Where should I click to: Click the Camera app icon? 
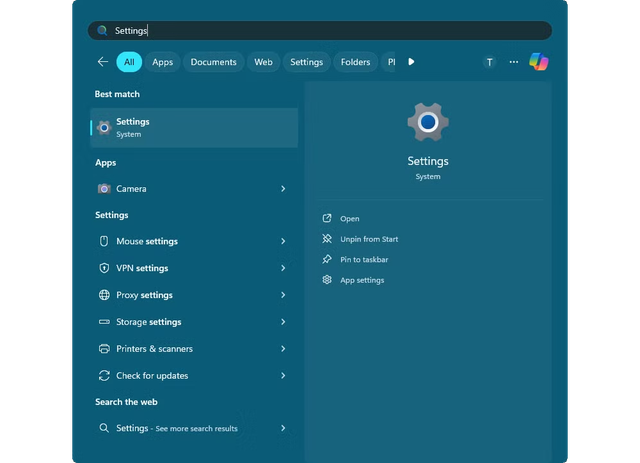point(104,189)
